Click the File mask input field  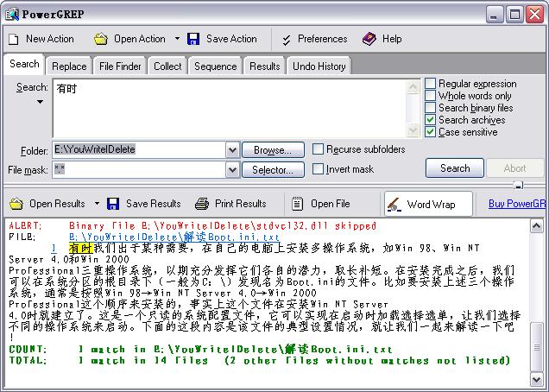(x=139, y=170)
